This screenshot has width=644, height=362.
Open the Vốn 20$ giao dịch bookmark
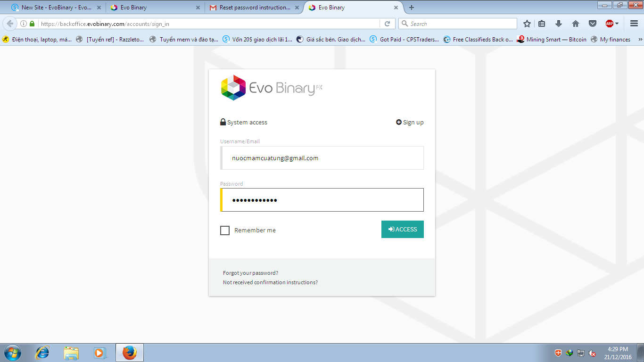(x=257, y=40)
